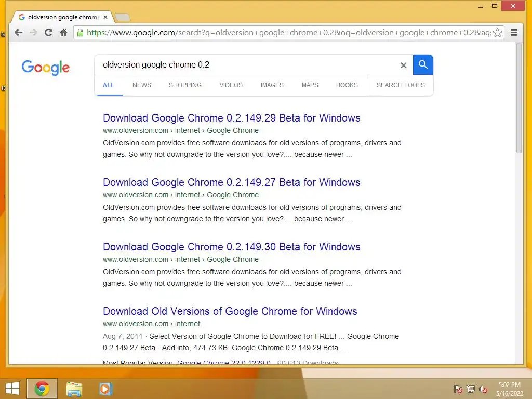Click the Google logo
The image size is (532, 399).
point(46,68)
